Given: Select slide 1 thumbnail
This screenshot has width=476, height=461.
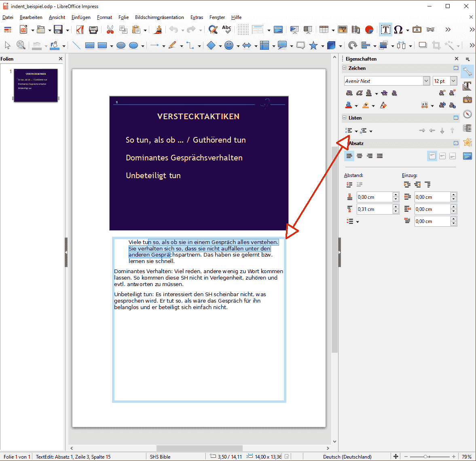Looking at the screenshot, I should point(36,85).
